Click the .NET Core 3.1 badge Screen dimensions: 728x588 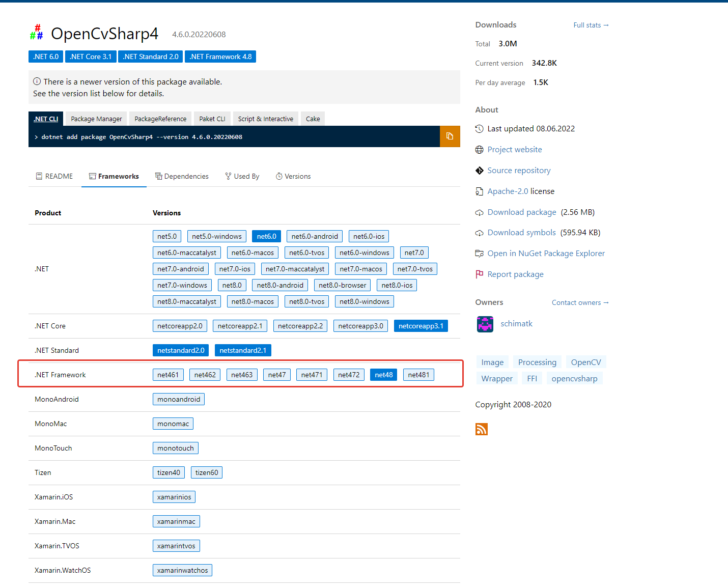coord(91,57)
